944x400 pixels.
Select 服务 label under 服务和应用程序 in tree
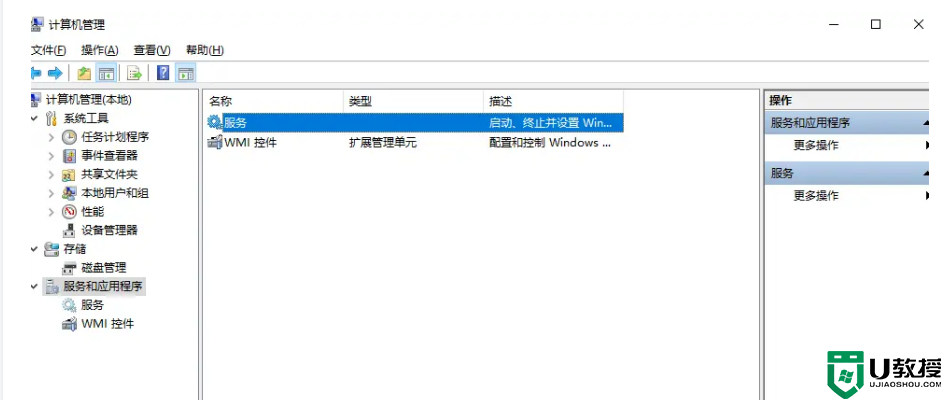pos(93,305)
